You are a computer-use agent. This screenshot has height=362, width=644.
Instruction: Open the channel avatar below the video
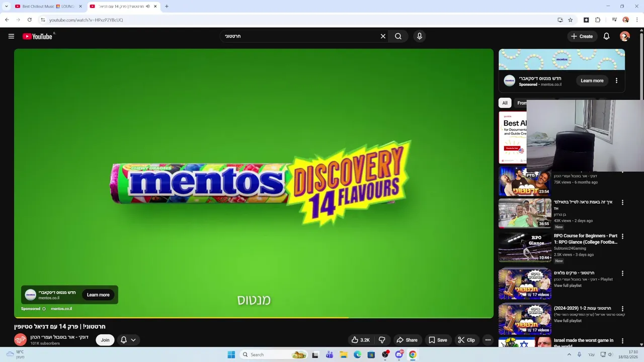(x=20, y=340)
